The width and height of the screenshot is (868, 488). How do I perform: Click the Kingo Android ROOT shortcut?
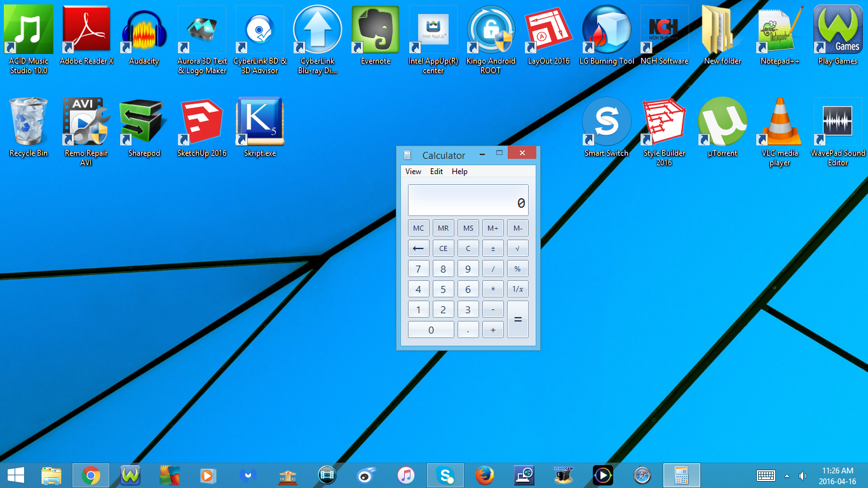coord(491,30)
